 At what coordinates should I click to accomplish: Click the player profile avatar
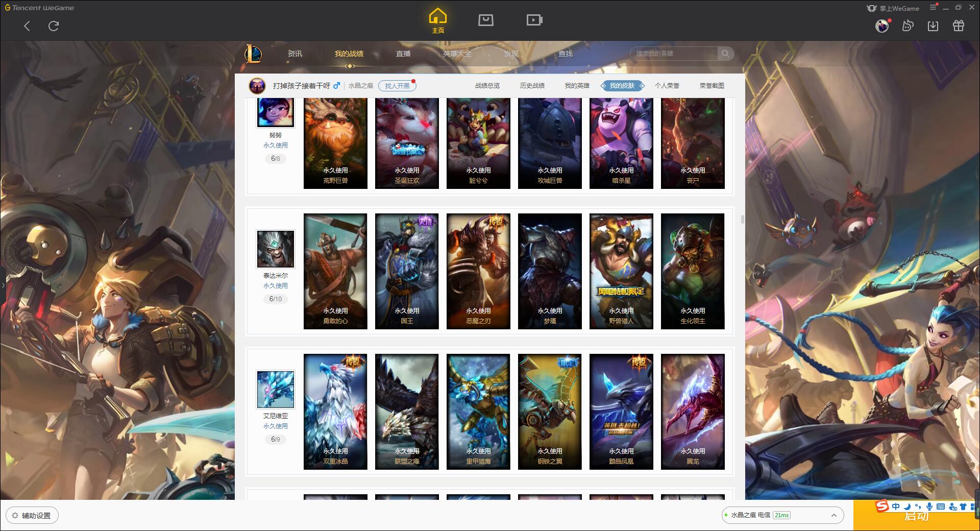(x=257, y=86)
